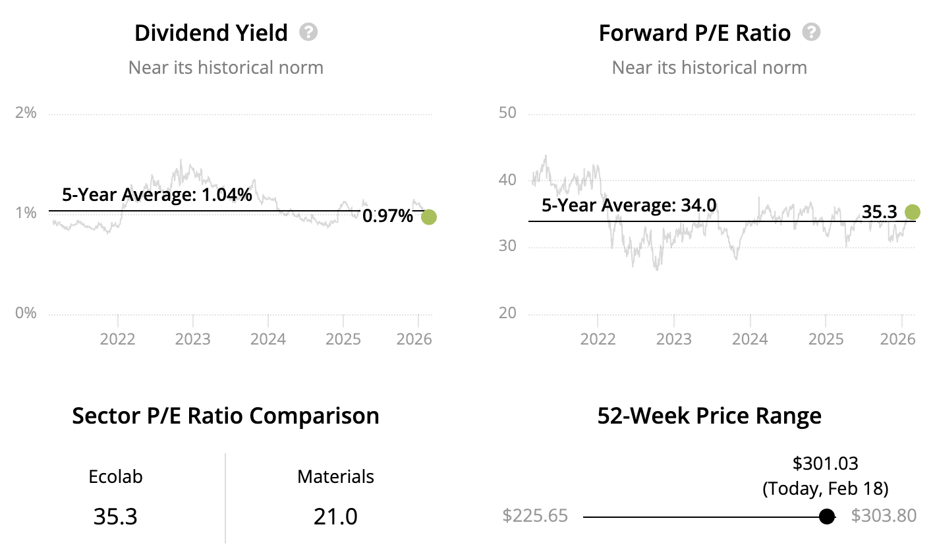
Task: Click the Sector P/E Ratio Comparison title
Action: 225,416
